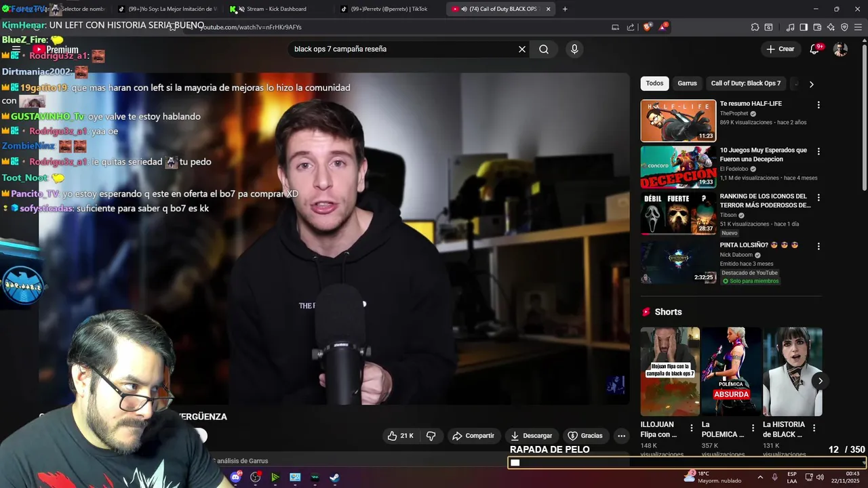Open Steam from the taskbar
Screen dimensions: 868x488
[x=334, y=477]
